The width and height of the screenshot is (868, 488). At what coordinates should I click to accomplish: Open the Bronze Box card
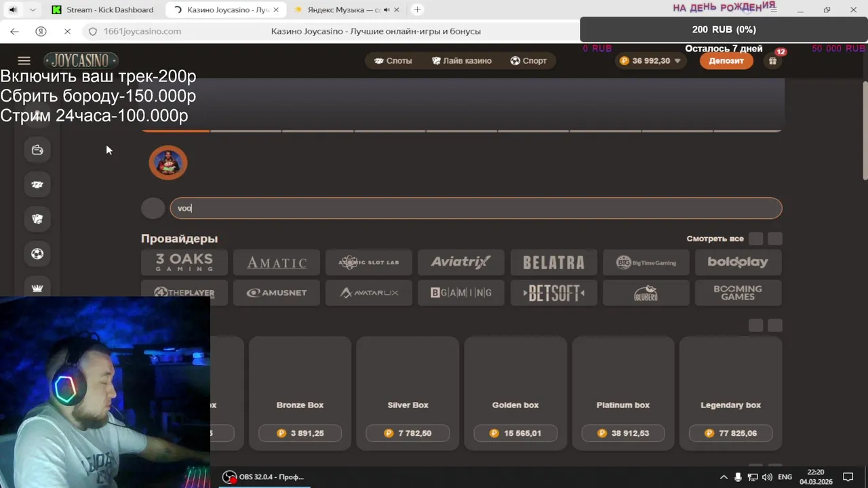pyautogui.click(x=300, y=393)
